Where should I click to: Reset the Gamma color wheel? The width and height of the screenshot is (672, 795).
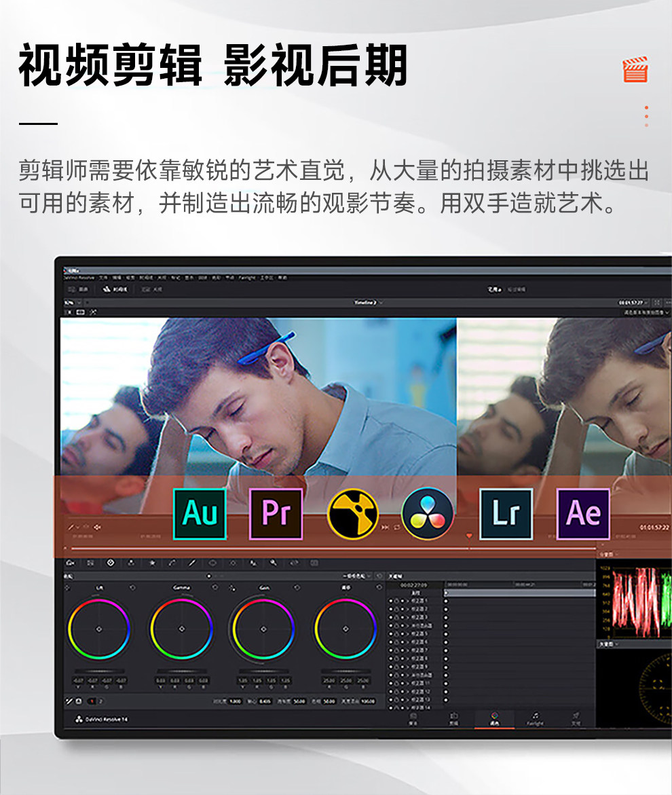coord(215,588)
